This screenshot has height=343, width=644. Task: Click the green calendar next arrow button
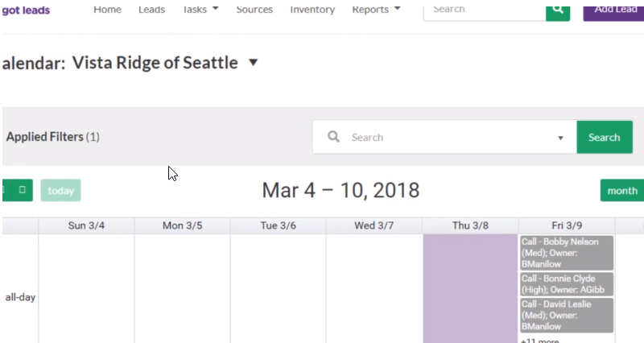click(x=22, y=191)
